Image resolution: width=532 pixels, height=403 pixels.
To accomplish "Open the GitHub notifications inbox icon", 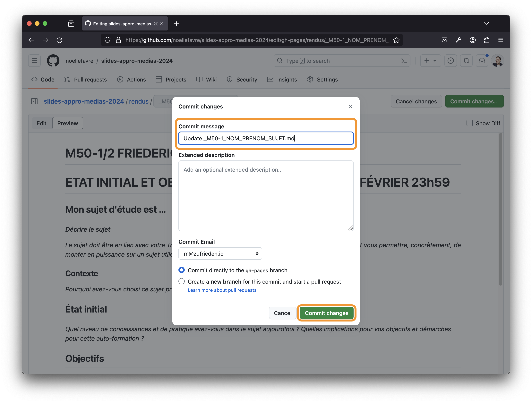I will 482,61.
